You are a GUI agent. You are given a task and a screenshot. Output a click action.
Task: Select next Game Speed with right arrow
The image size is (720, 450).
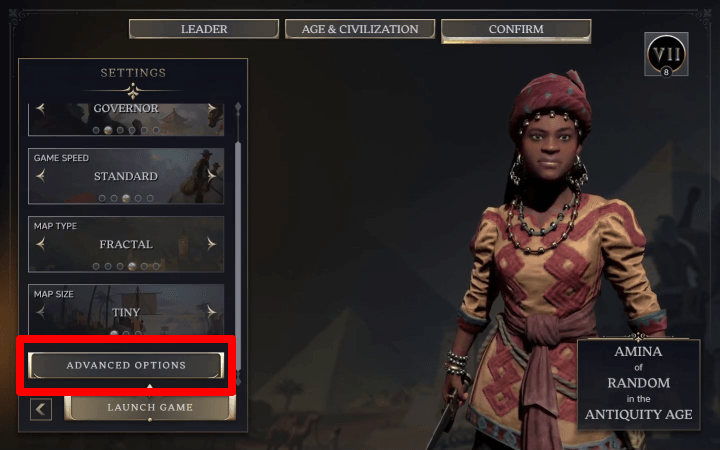coord(211,176)
